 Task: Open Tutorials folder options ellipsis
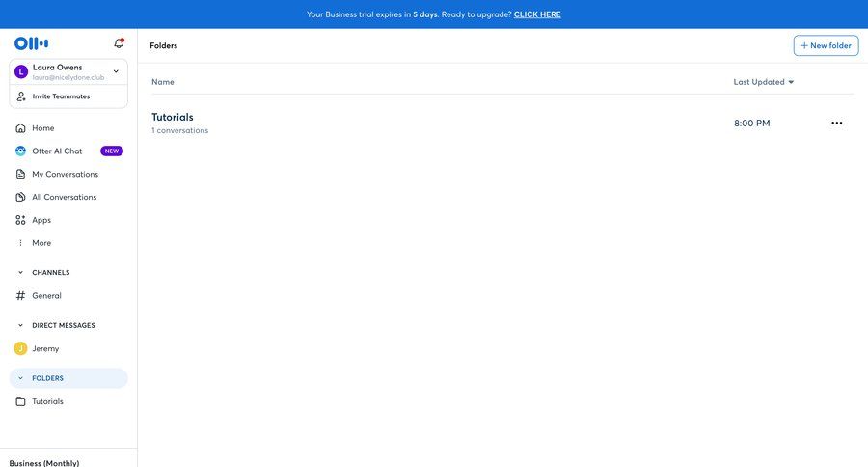pos(836,123)
